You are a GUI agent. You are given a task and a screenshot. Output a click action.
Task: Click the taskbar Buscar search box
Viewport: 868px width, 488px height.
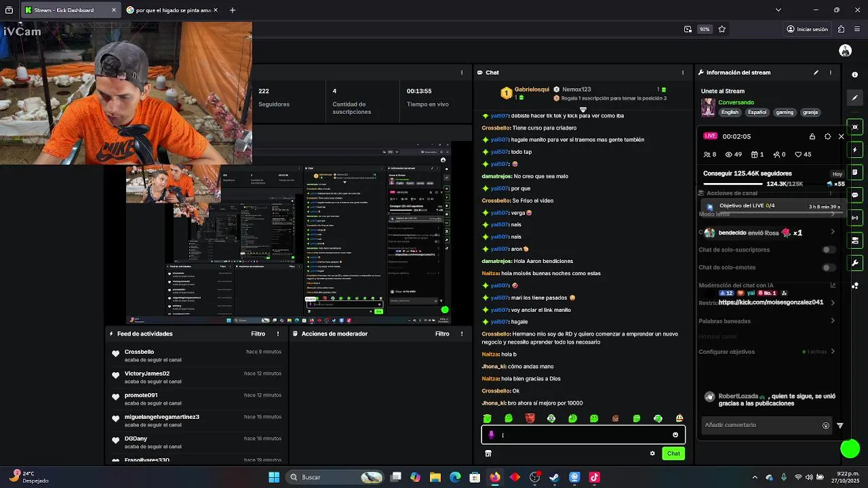coord(335,477)
